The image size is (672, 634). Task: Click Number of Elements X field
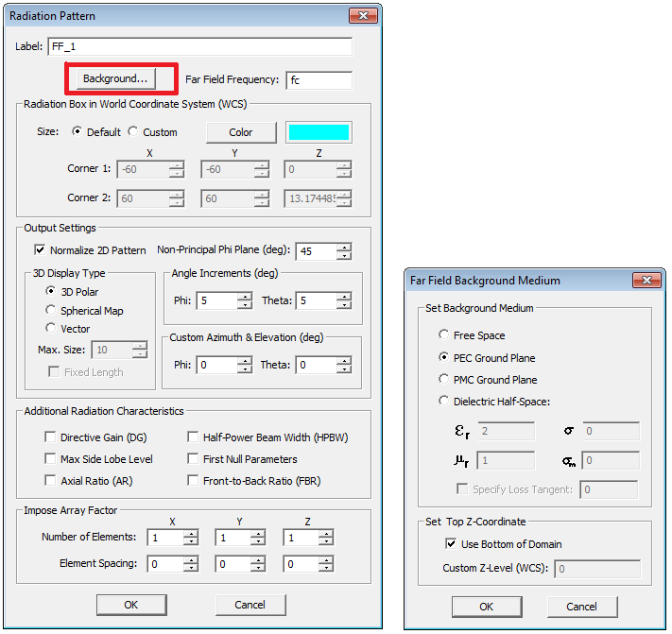tap(165, 538)
